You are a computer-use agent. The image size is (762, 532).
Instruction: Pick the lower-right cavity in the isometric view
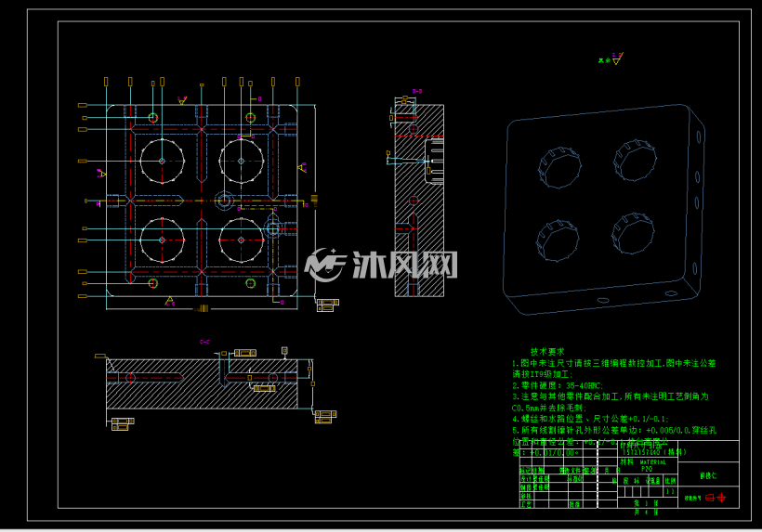point(633,233)
